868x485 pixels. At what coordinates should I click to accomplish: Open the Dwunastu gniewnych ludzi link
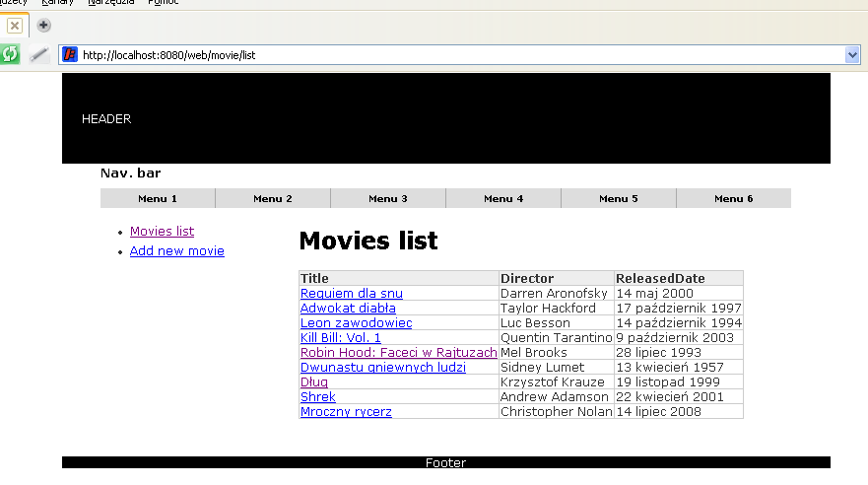tap(383, 367)
